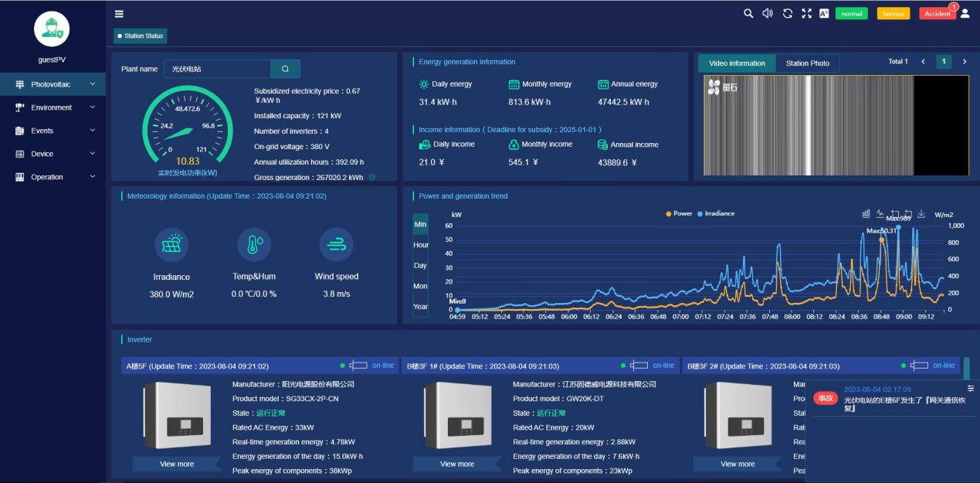Image resolution: width=980 pixels, height=483 pixels.
Task: Switch to the Station Photo tab
Action: [807, 63]
